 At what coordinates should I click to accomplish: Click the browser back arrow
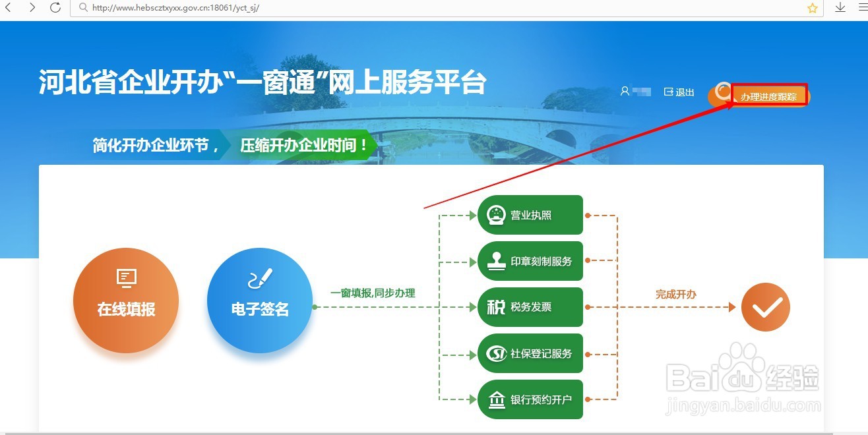(x=9, y=8)
